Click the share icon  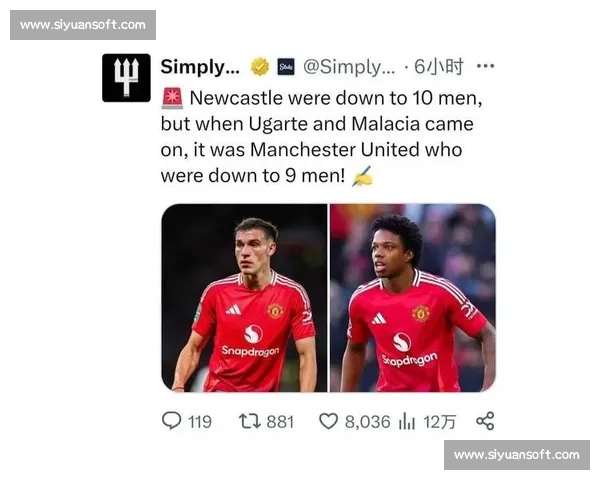click(x=485, y=421)
